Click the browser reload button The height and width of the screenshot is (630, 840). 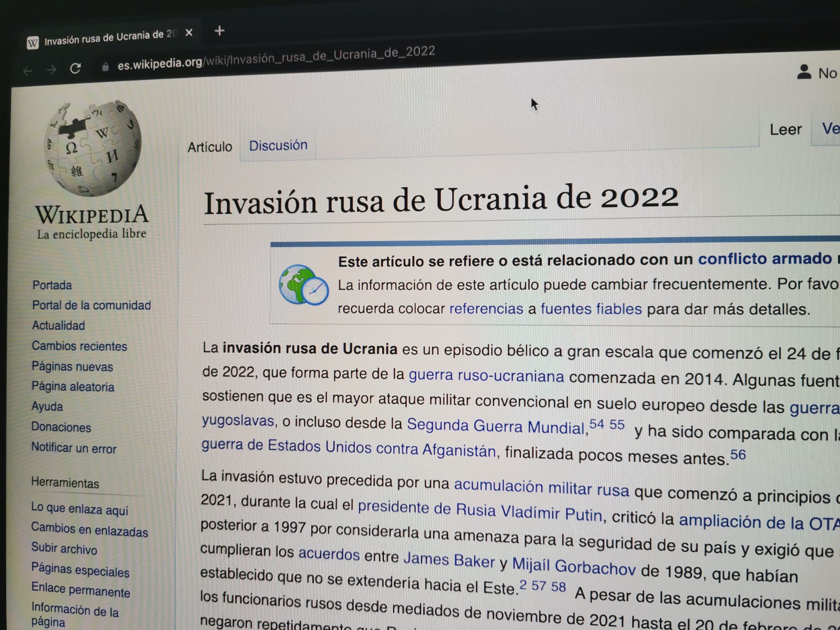76,69
